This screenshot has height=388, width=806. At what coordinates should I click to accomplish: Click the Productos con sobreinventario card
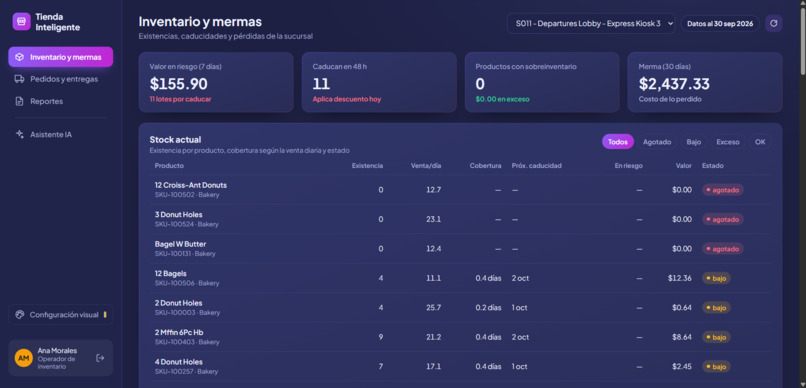[x=542, y=82]
